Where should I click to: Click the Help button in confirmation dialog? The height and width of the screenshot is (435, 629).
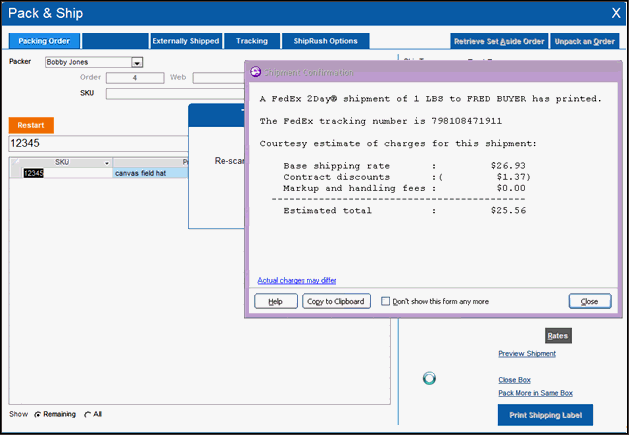275,301
